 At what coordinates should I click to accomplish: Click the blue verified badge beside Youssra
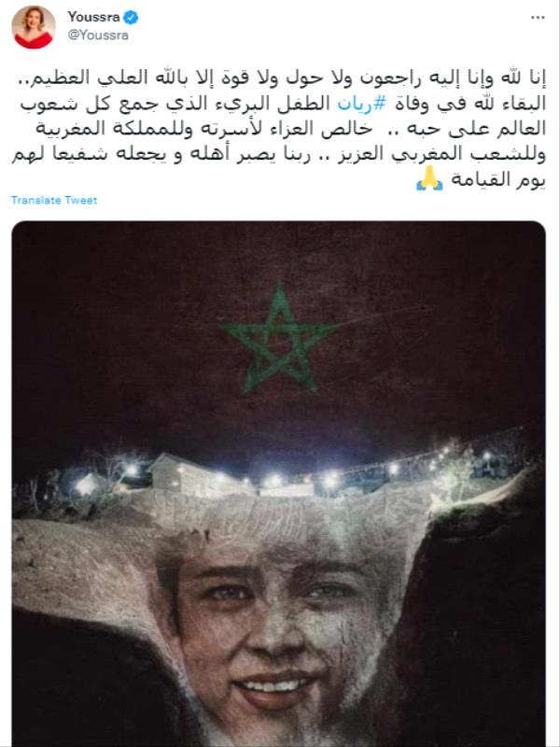[x=131, y=18]
